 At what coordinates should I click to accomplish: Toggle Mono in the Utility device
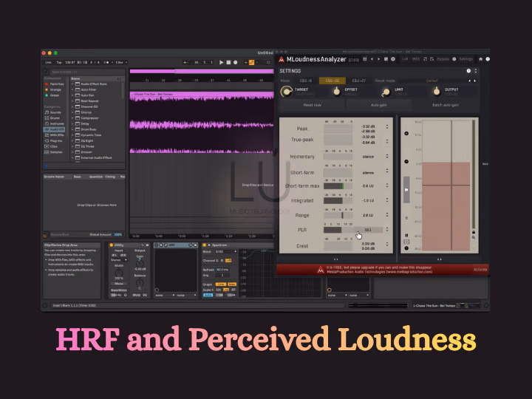click(119, 284)
